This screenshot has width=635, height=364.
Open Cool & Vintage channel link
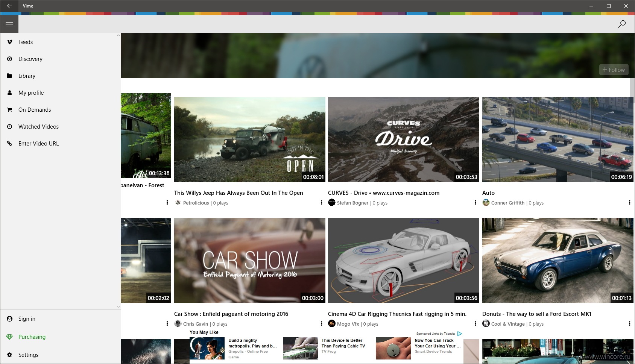pyautogui.click(x=508, y=324)
